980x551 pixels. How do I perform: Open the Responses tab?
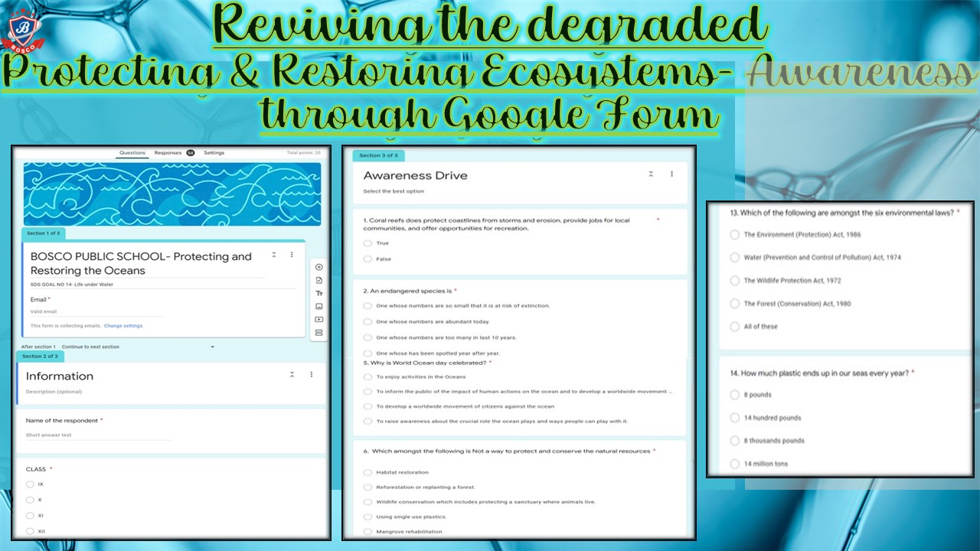pyautogui.click(x=174, y=153)
